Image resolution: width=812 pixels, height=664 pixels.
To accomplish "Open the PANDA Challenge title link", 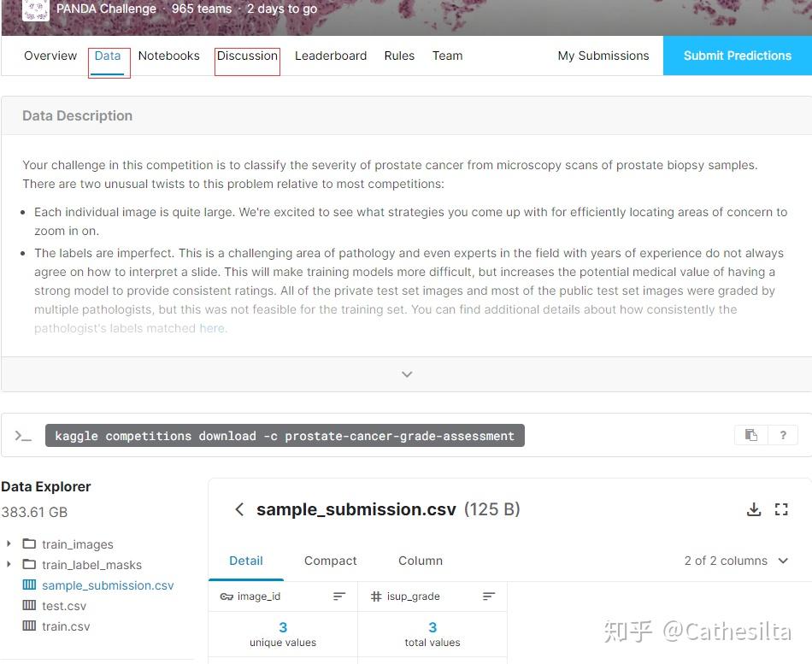I will pyautogui.click(x=106, y=9).
